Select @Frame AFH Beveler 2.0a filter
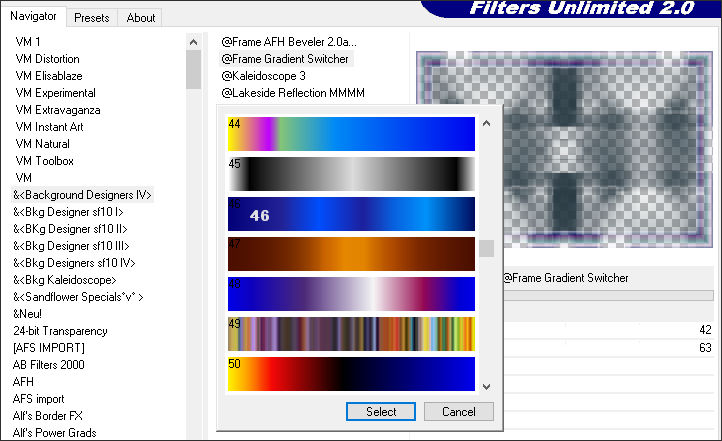 [x=289, y=42]
